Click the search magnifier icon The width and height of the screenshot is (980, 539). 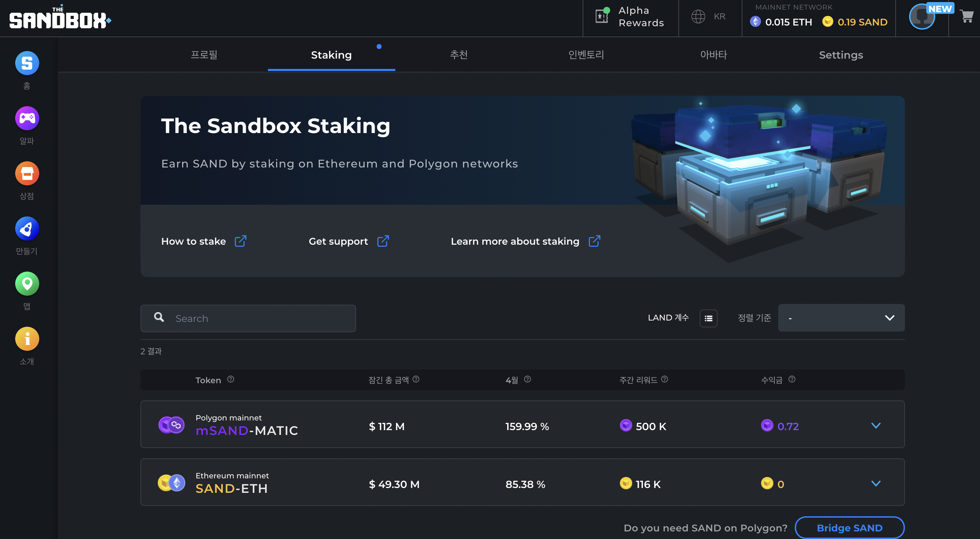(159, 317)
